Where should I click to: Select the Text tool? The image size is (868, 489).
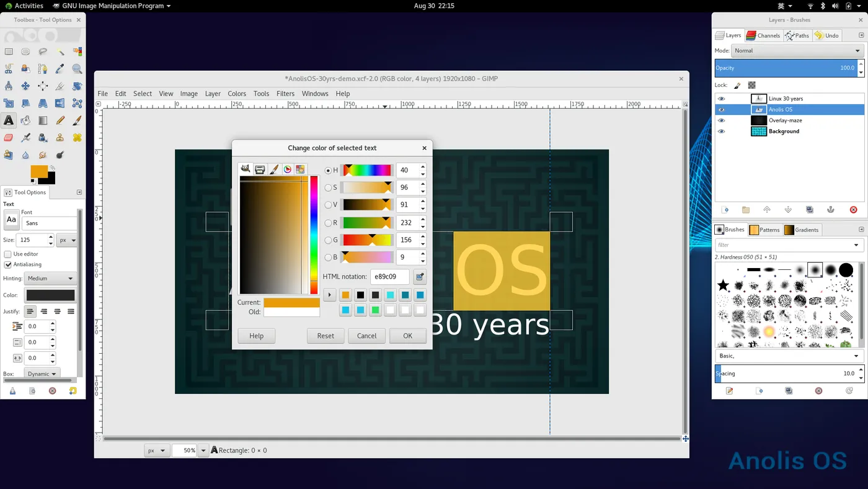coord(9,120)
